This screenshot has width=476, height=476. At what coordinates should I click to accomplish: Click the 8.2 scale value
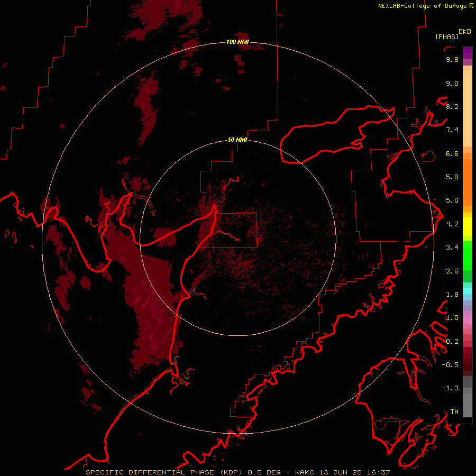pos(452,106)
